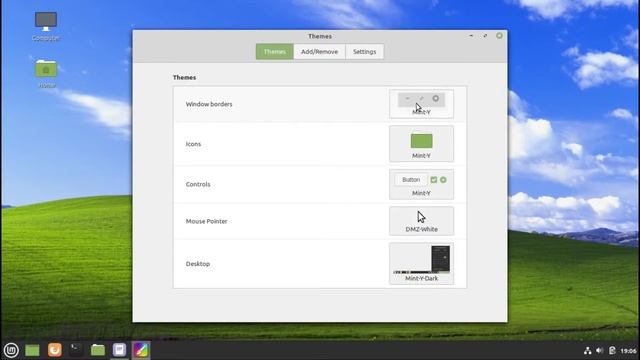Open the Icons theme chooser Mint-Y

point(421,144)
